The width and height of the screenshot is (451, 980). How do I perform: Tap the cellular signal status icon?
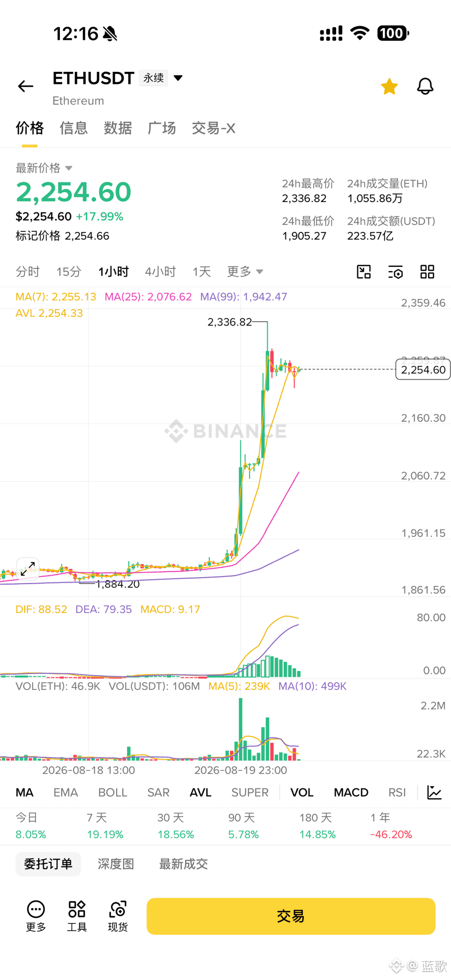331,33
